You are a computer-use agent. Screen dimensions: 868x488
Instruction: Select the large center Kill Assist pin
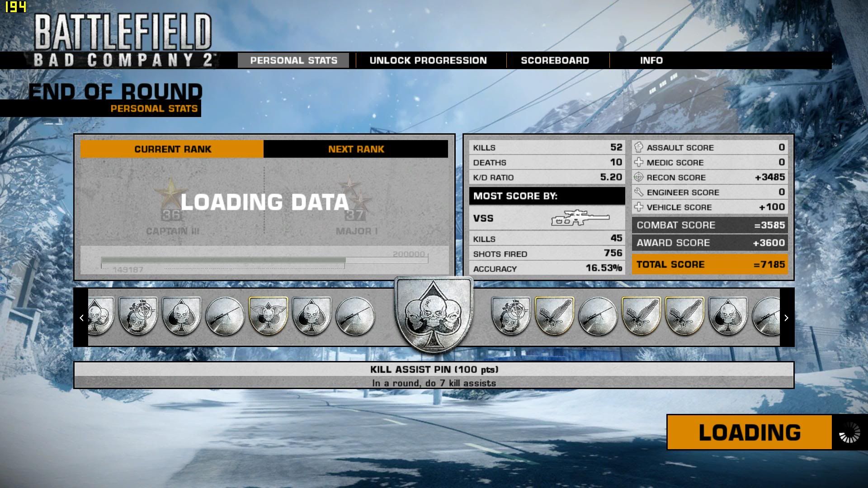click(x=434, y=315)
